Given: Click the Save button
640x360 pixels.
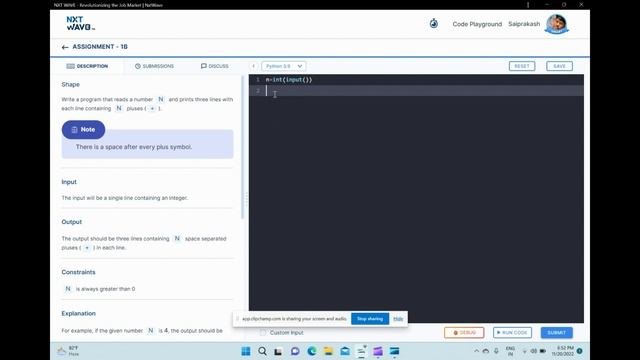Looking at the screenshot, I should tap(559, 66).
